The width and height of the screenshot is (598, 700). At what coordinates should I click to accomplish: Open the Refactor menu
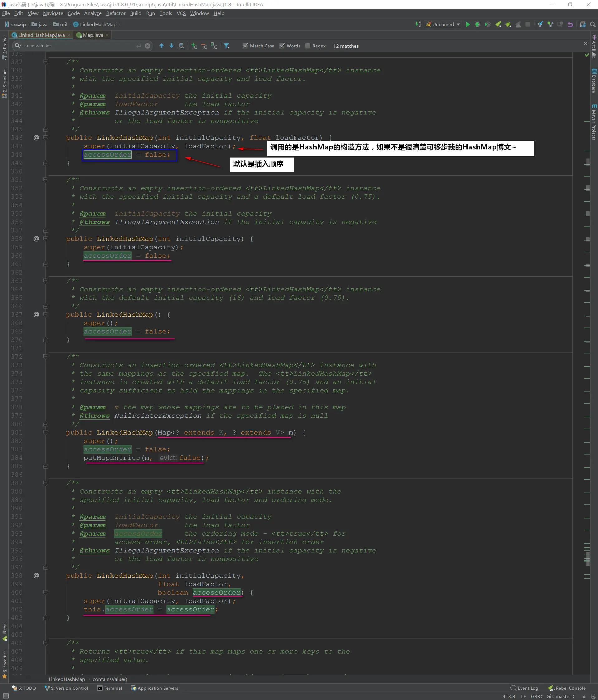[116, 13]
